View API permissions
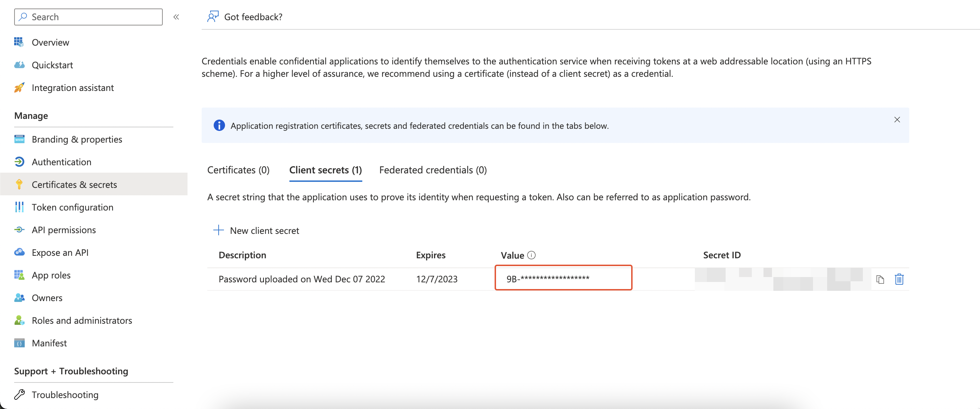The height and width of the screenshot is (409, 980). click(x=64, y=229)
